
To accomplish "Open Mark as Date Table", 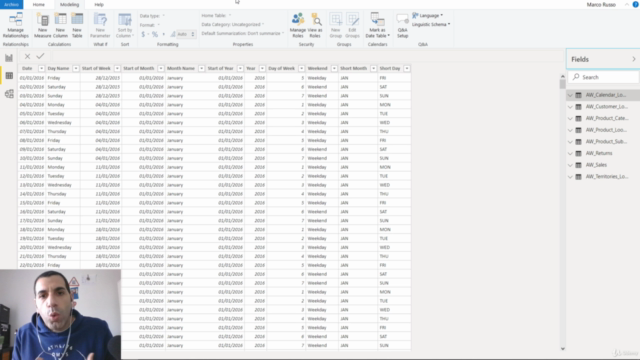I will coord(378,25).
